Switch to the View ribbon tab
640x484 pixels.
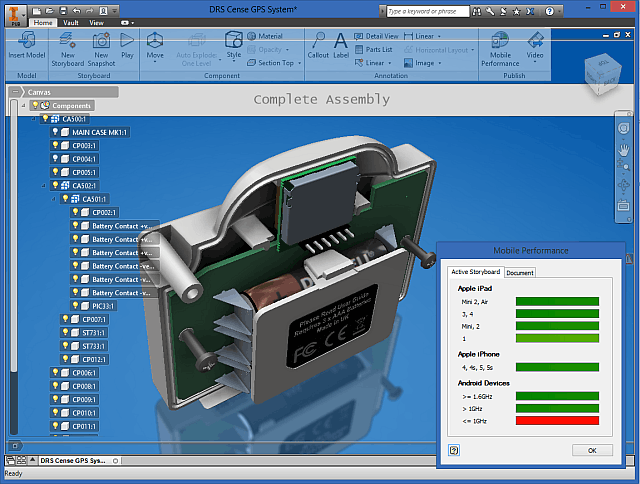coord(97,23)
